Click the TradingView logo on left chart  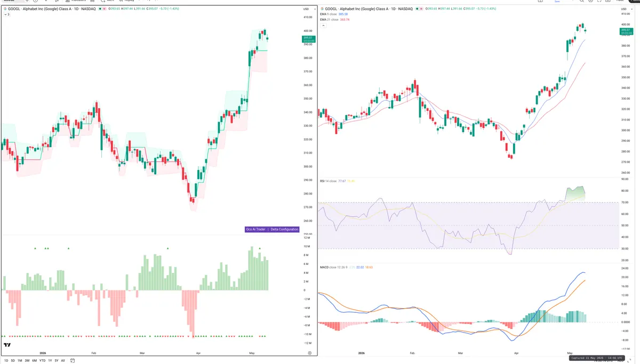(x=7, y=345)
